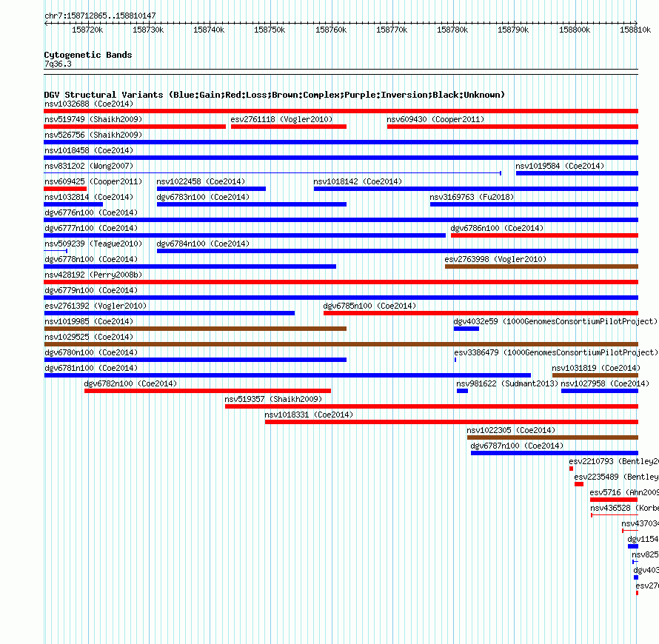Click the red bar under esv5716

pyautogui.click(x=614, y=500)
